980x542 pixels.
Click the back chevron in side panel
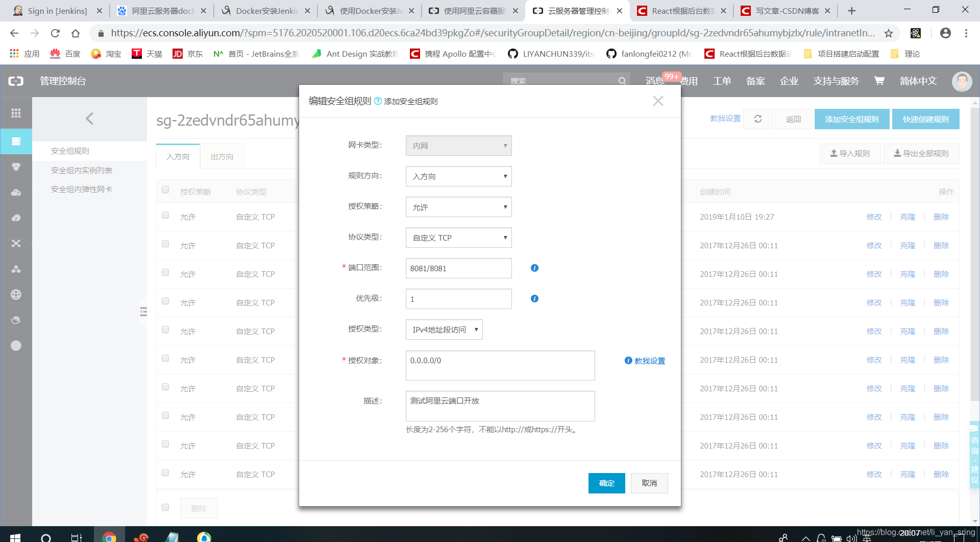point(89,119)
